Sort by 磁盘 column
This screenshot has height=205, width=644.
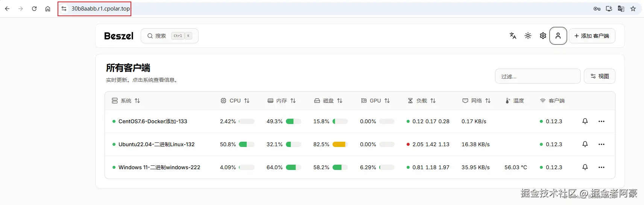tap(328, 101)
